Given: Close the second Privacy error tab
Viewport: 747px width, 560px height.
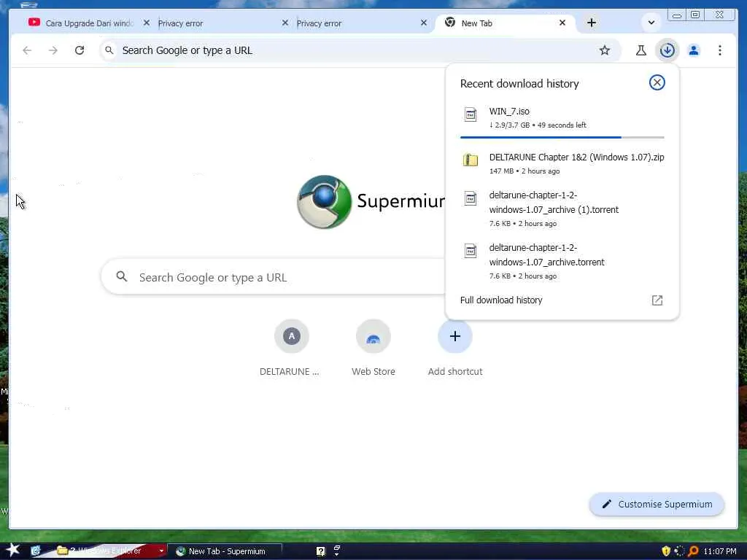Looking at the screenshot, I should [424, 23].
